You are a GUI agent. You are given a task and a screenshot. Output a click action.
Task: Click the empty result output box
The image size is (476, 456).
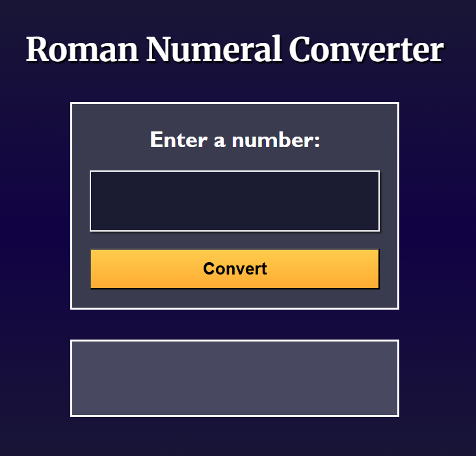point(234,378)
